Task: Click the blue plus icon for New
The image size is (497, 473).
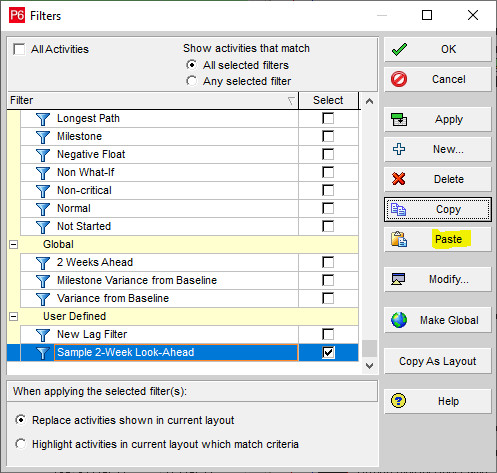Action: click(399, 149)
